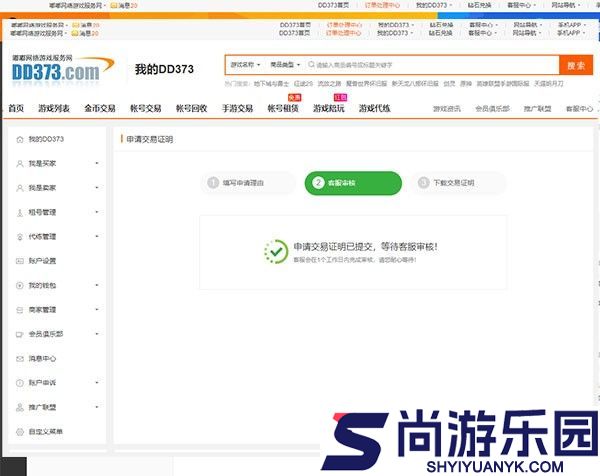Expand the 代练管理 sidebar arrow
Image resolution: width=600 pixels, height=476 pixels.
click(97, 236)
